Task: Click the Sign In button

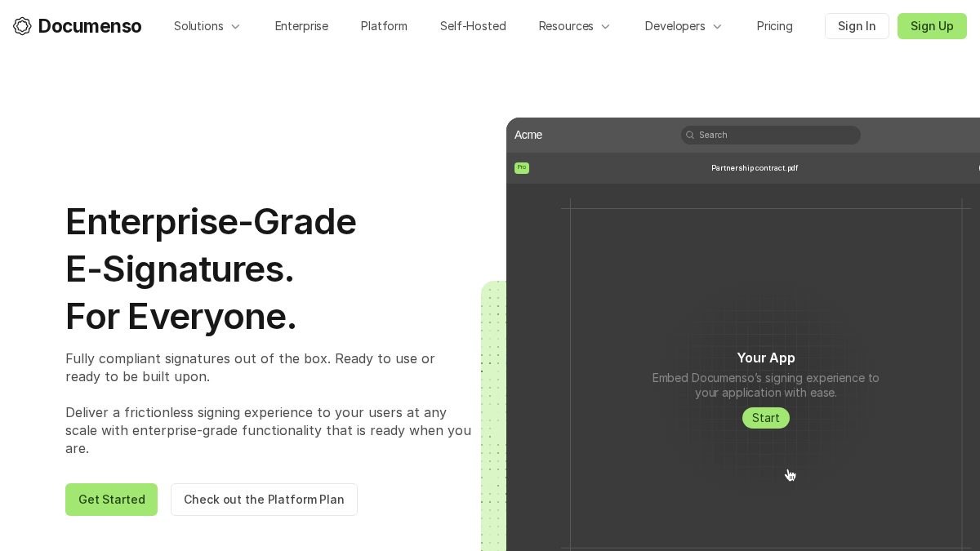Action: (x=857, y=26)
